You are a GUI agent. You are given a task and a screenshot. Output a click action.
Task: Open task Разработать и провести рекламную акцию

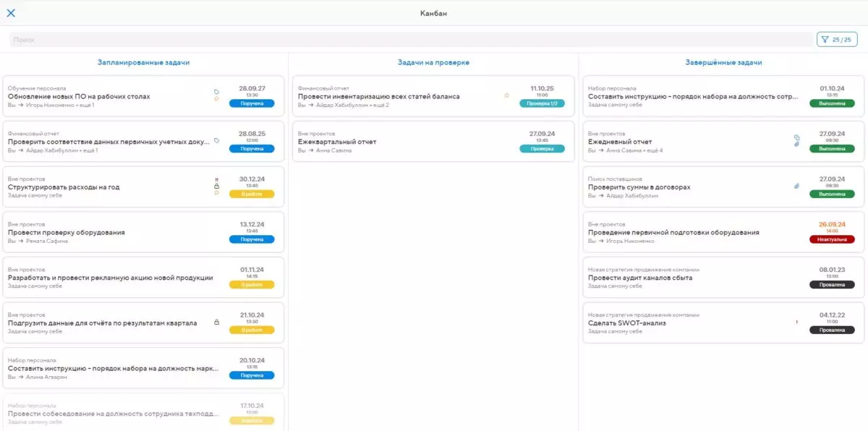[111, 278]
